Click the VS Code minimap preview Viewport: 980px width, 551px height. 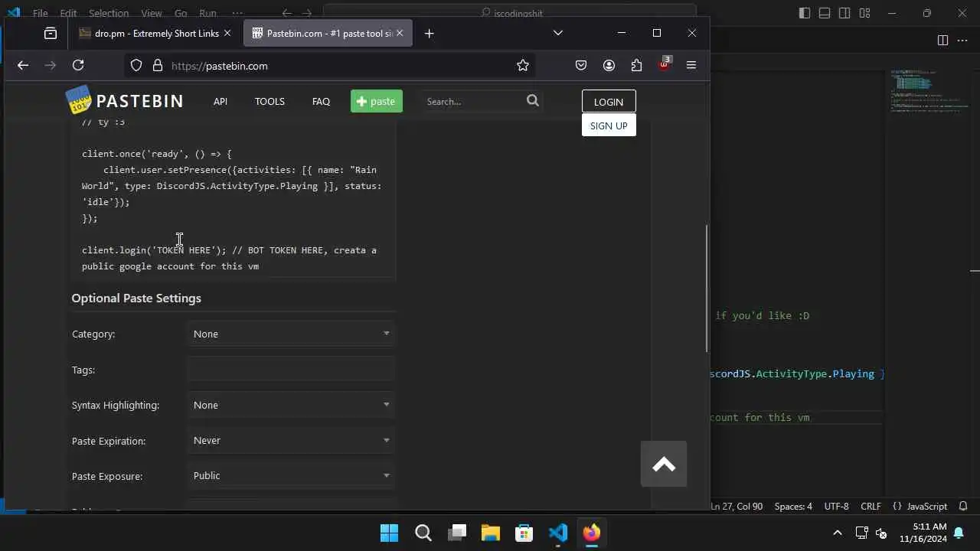point(928,92)
